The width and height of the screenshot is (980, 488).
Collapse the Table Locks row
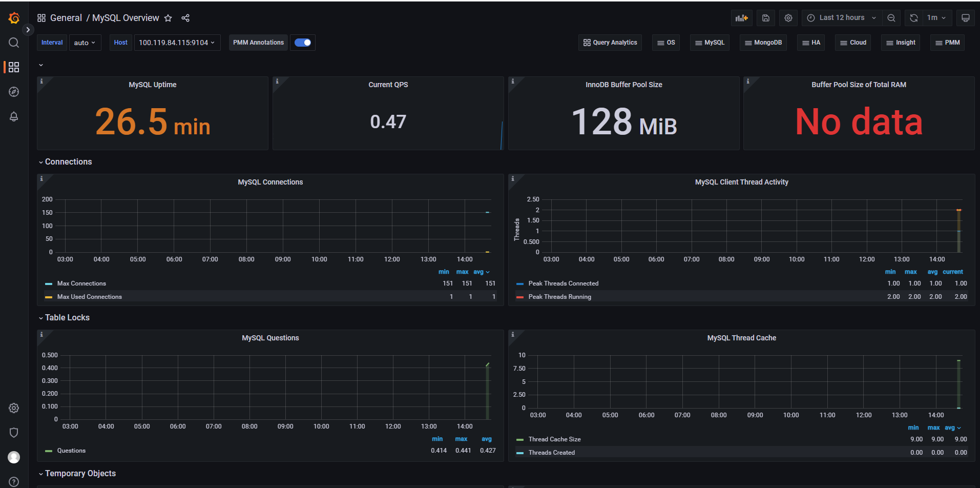pyautogui.click(x=65, y=317)
